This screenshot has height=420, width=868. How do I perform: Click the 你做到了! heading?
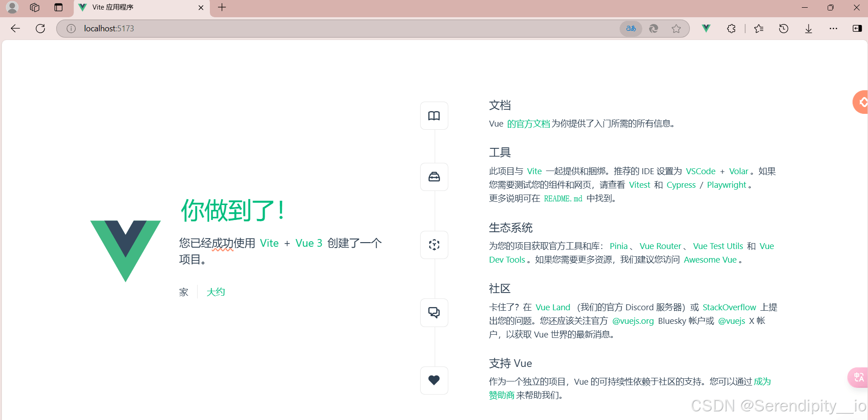(233, 210)
